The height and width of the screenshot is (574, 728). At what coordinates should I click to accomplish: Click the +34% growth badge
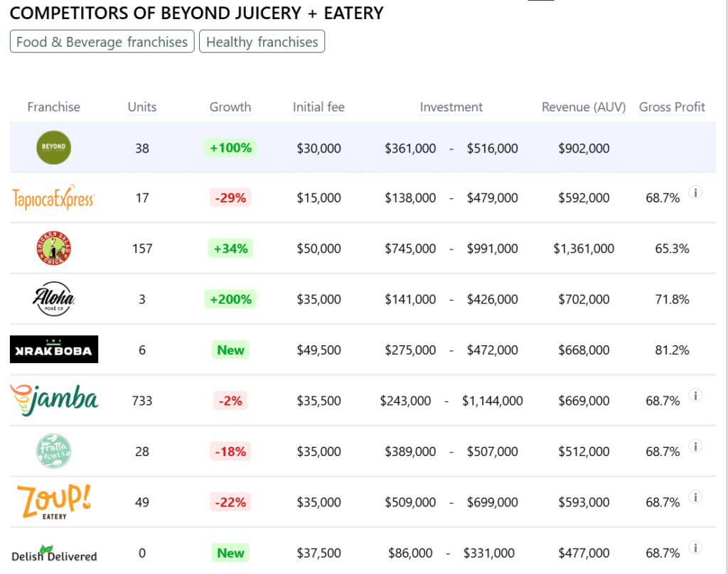point(230,248)
